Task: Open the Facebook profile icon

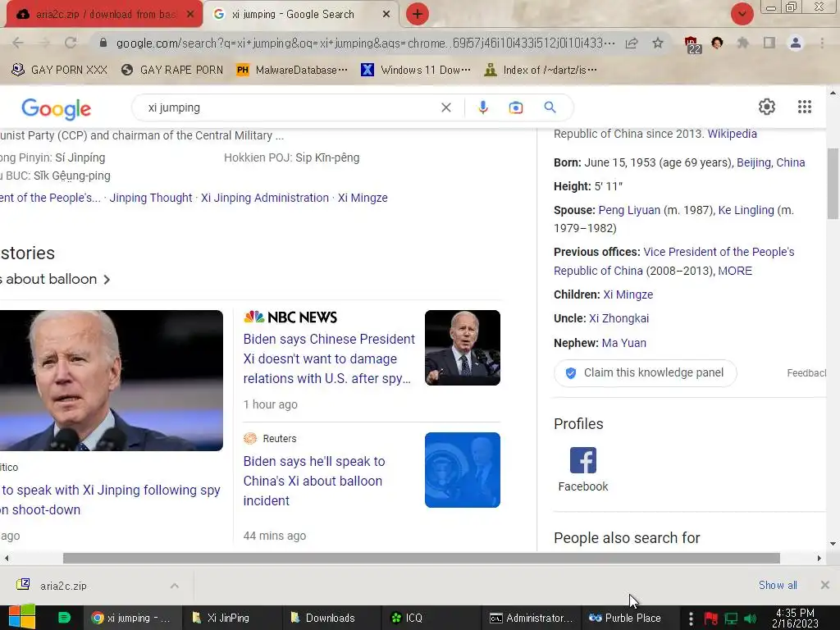Action: pyautogui.click(x=583, y=460)
